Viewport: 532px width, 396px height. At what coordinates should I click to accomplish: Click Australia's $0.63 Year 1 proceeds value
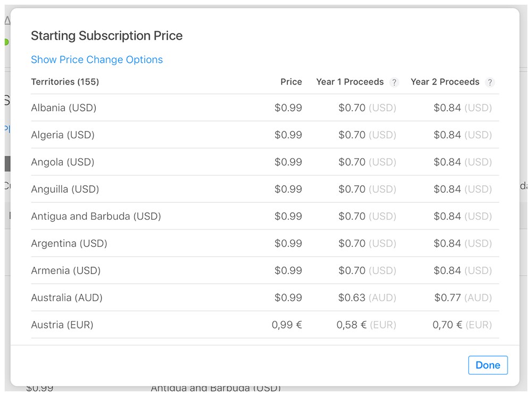tap(352, 298)
